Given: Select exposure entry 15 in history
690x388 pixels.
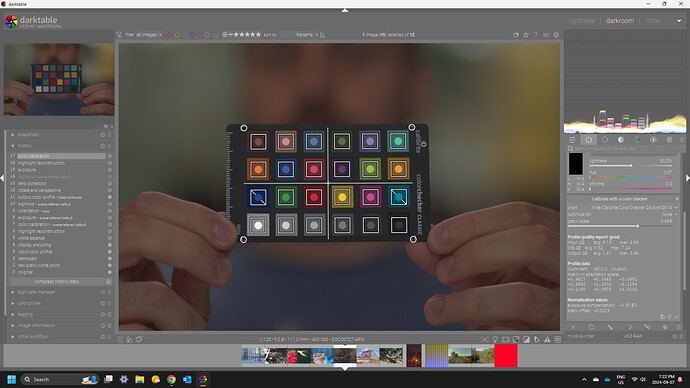Looking at the screenshot, I should (x=27, y=170).
